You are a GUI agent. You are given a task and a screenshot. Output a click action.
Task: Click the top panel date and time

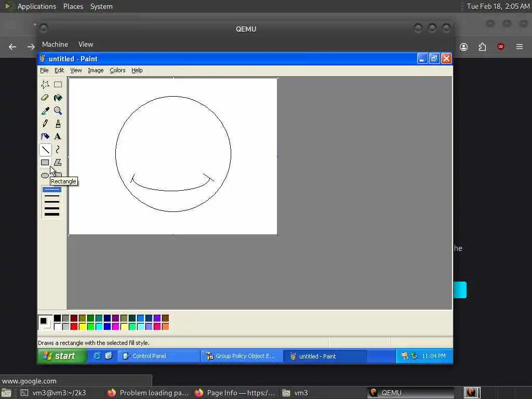point(497,6)
